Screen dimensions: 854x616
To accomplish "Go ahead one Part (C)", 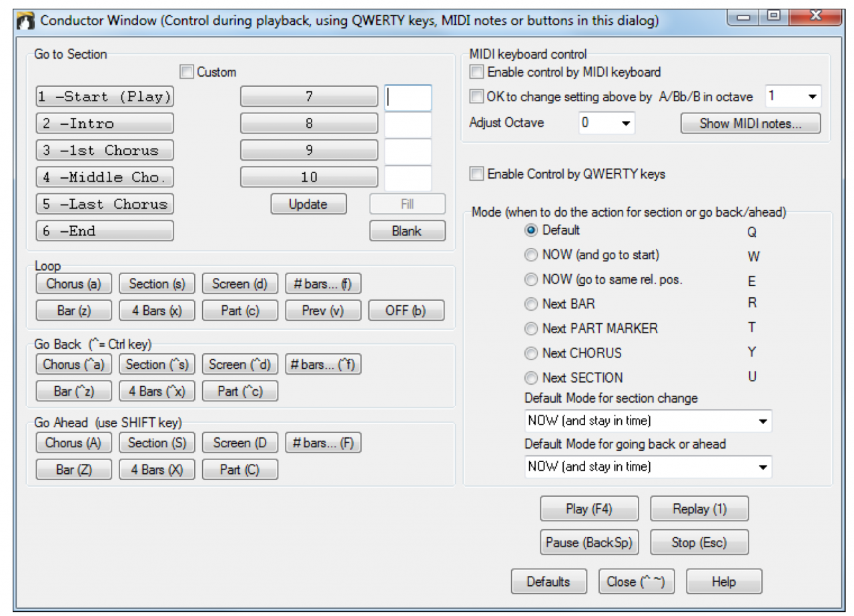I will pos(240,469).
